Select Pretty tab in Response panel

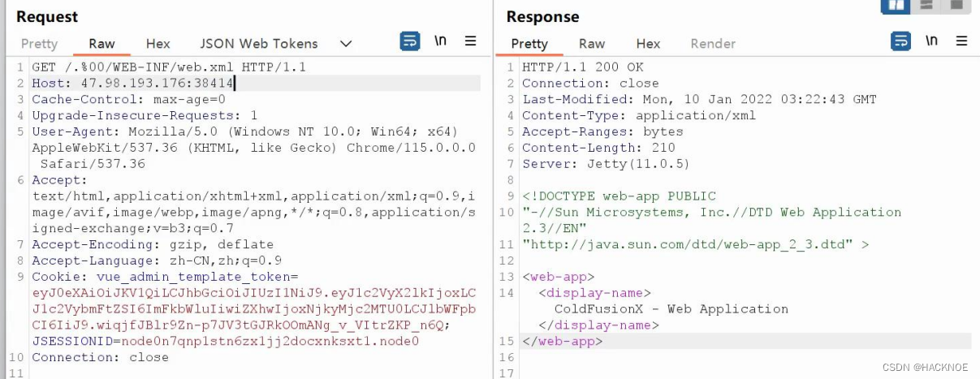coord(529,44)
